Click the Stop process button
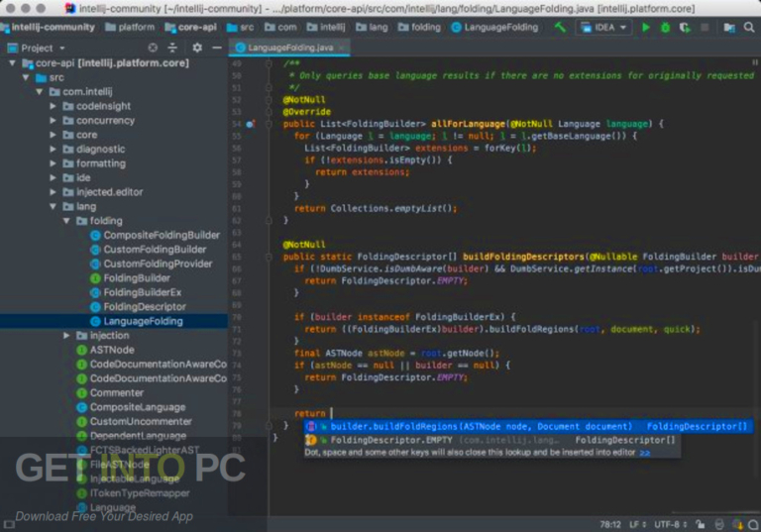This screenshot has width=761, height=532. (705, 28)
